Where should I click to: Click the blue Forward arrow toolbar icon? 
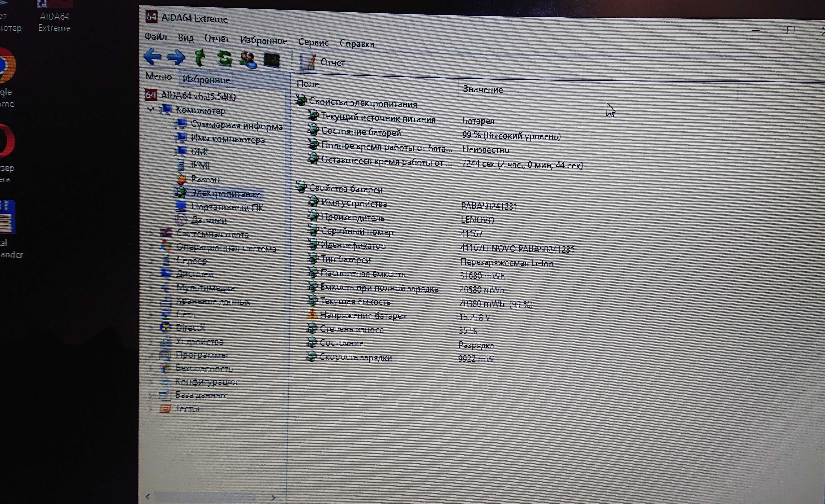tap(176, 57)
